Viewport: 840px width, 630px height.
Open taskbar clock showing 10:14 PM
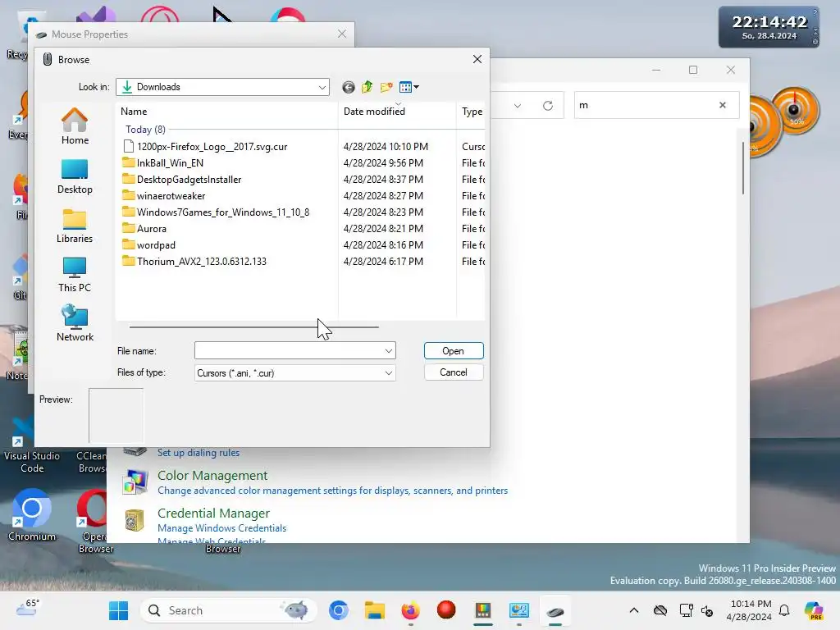751,610
